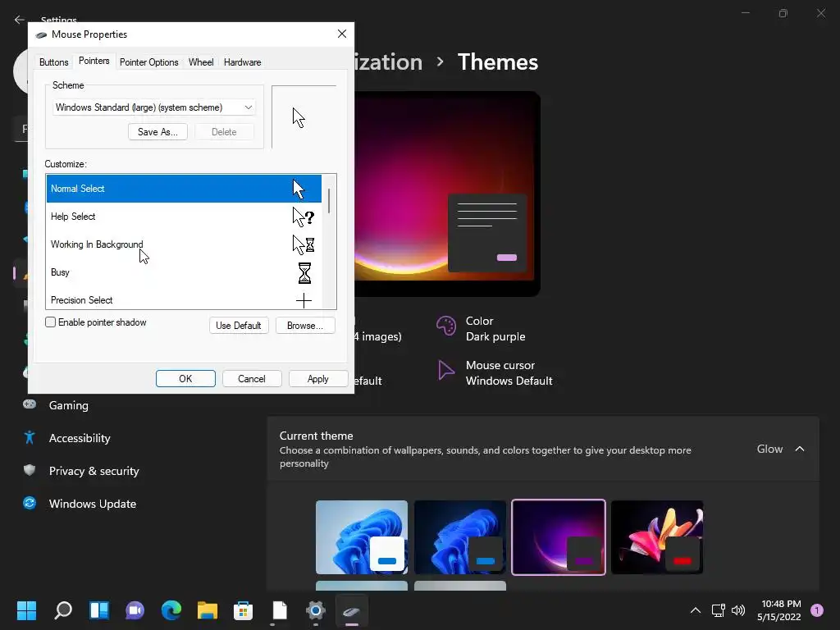Image resolution: width=840 pixels, height=630 pixels.
Task: Click the Help Select cursor icon
Action: coord(304,217)
